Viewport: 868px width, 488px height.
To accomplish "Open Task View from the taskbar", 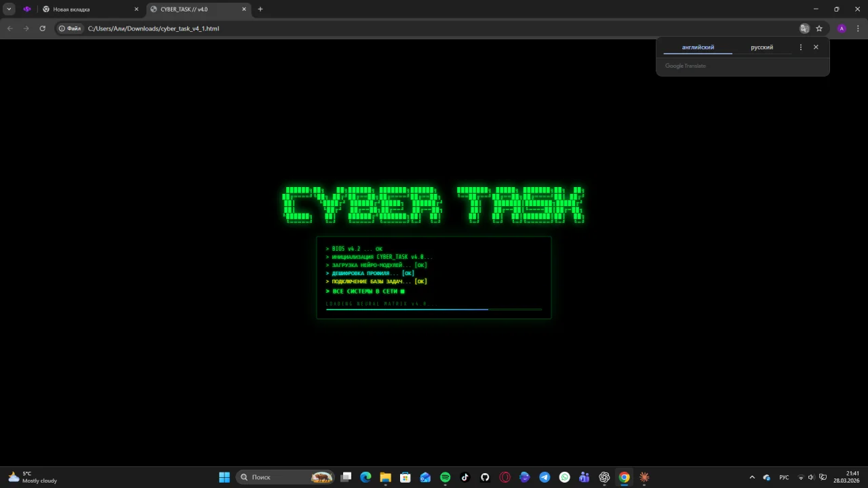I will coord(346,477).
